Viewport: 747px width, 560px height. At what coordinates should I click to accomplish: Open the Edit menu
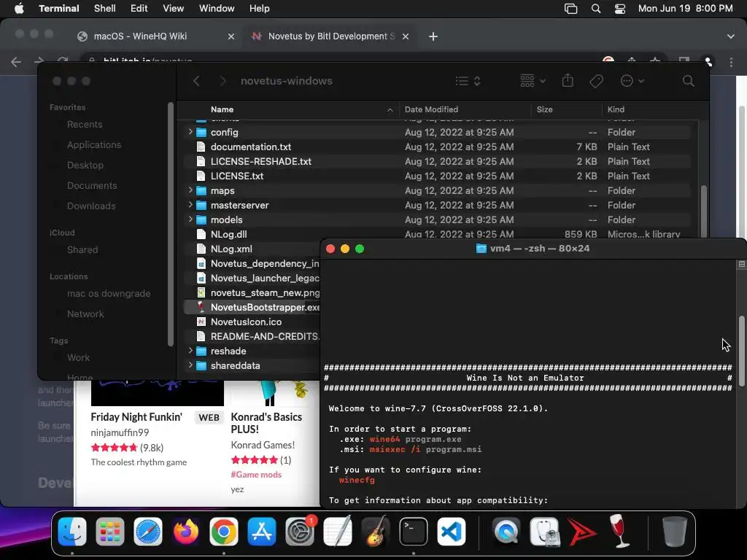click(139, 9)
